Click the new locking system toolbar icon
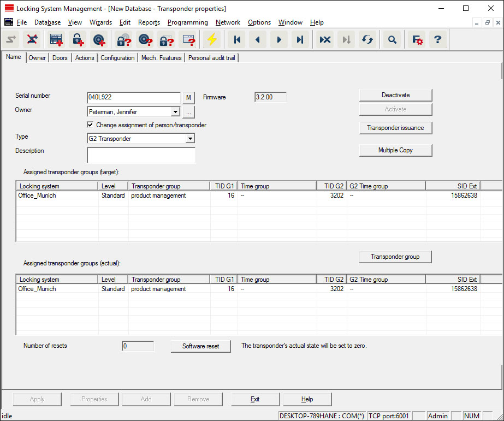 pos(56,40)
